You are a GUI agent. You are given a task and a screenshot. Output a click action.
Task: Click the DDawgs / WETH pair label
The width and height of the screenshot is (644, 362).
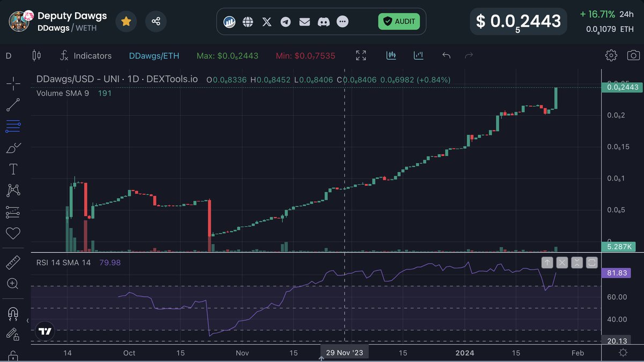point(67,28)
